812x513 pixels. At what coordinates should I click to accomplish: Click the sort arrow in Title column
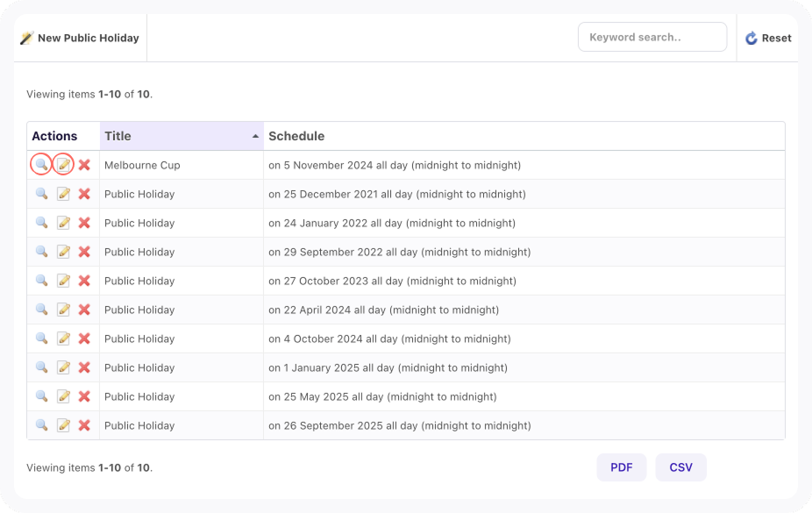pyautogui.click(x=255, y=137)
